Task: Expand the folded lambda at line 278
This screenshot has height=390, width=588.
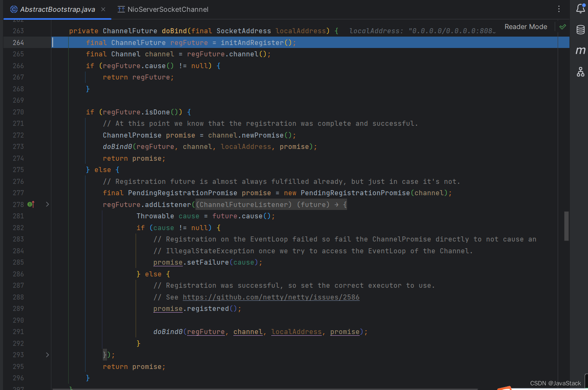Action: click(47, 204)
